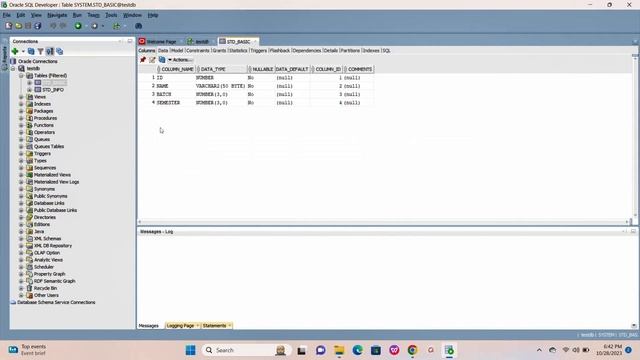This screenshot has height=360, width=640.
Task: Open the File menu
Action: 7,15
